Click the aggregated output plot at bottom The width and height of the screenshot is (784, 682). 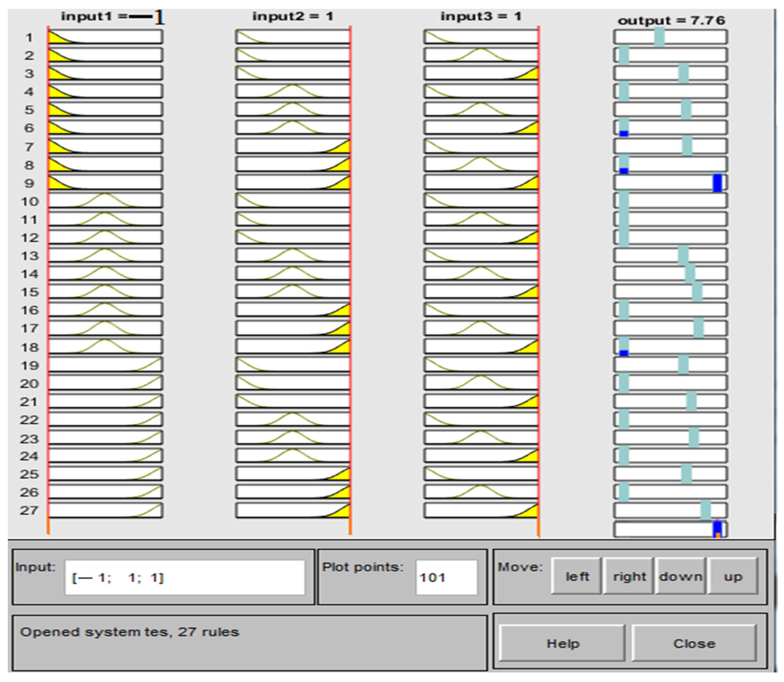pyautogui.click(x=670, y=529)
